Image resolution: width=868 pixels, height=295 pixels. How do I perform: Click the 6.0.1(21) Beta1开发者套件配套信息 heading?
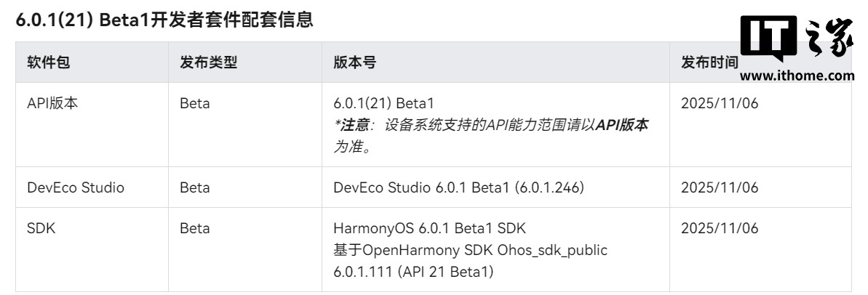tap(164, 21)
